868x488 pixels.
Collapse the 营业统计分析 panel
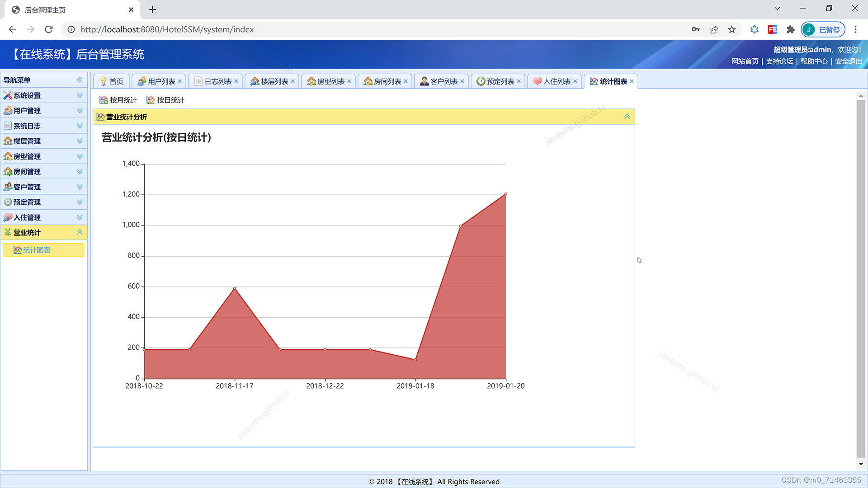(627, 117)
